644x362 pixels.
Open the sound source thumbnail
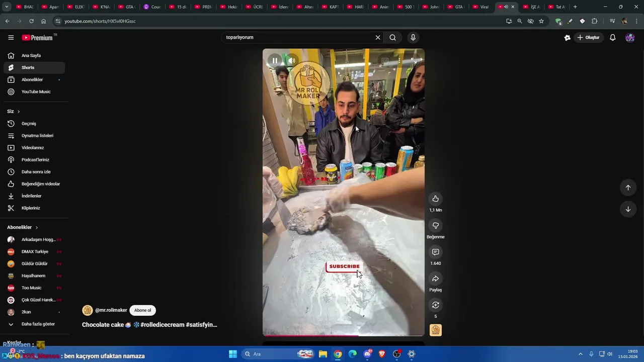tap(436, 330)
